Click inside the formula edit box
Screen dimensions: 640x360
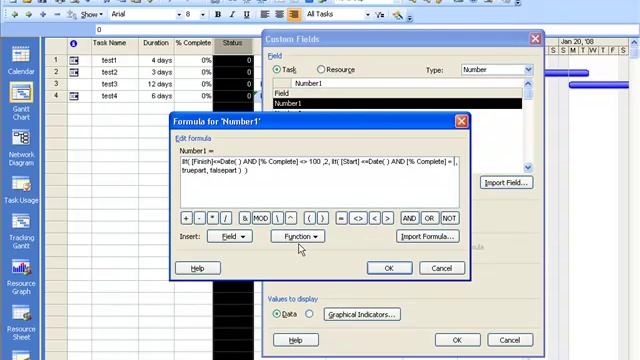320,182
